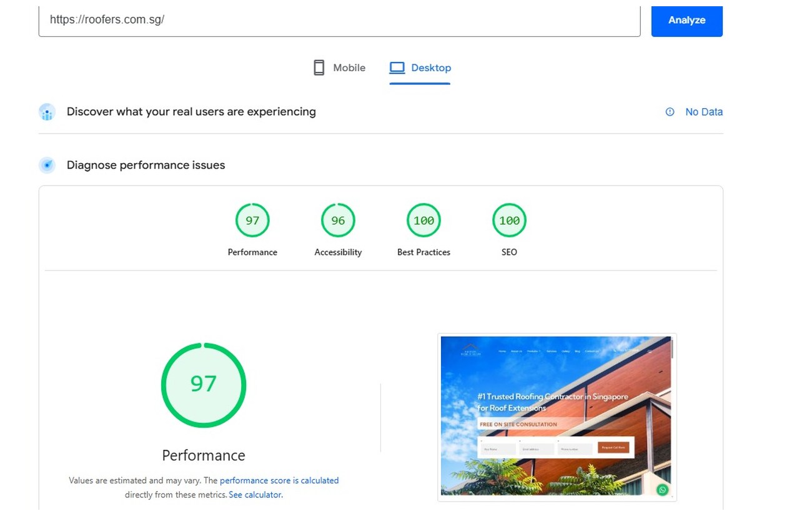Open the 'See calculator' link
The width and height of the screenshot is (812, 516).
tap(255, 495)
